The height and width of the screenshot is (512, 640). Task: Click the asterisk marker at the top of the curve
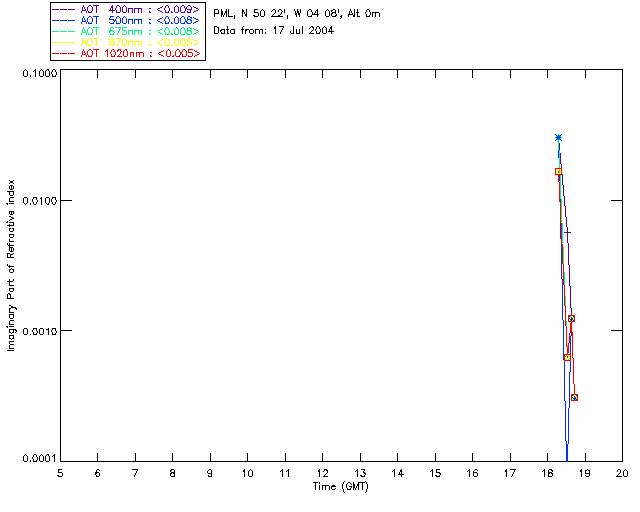558,137
